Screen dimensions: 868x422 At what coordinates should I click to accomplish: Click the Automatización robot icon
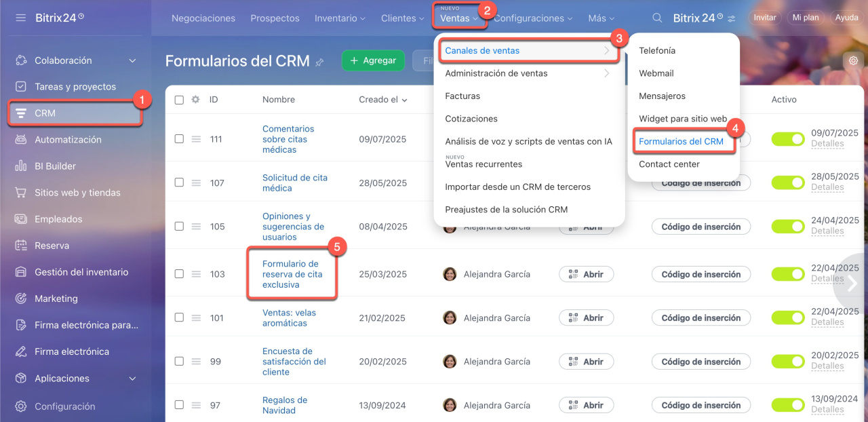coord(21,140)
